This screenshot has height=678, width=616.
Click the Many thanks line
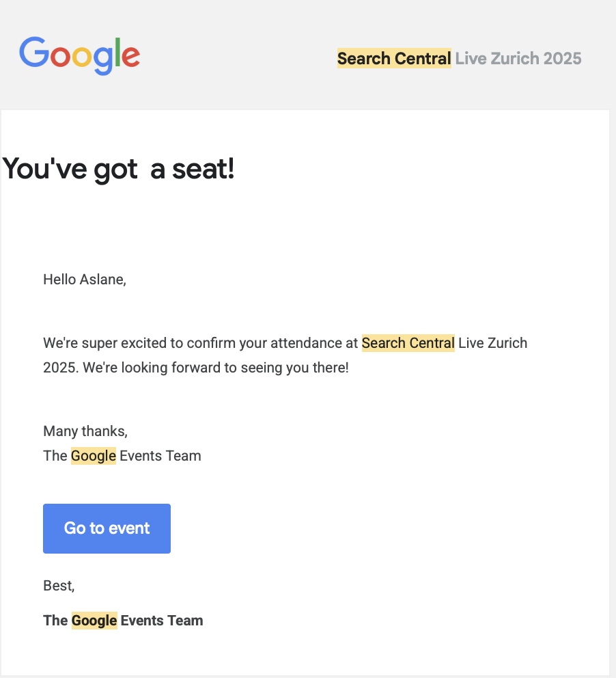coord(85,431)
